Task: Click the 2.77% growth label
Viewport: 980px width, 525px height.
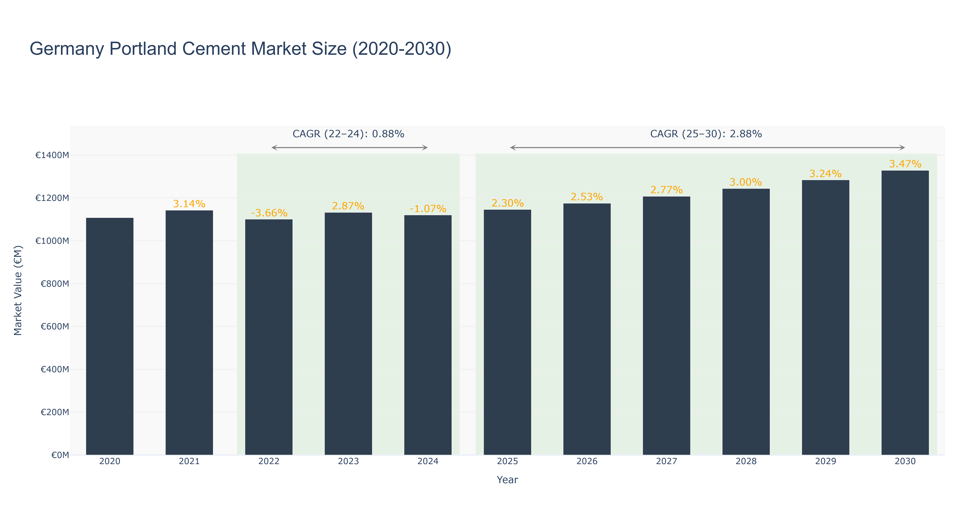Action: point(667,190)
